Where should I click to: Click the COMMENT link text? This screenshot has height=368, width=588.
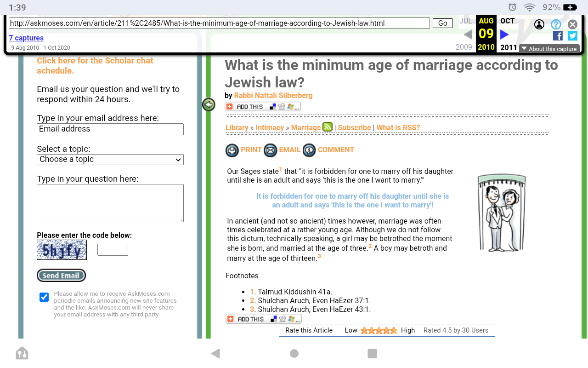(x=336, y=150)
